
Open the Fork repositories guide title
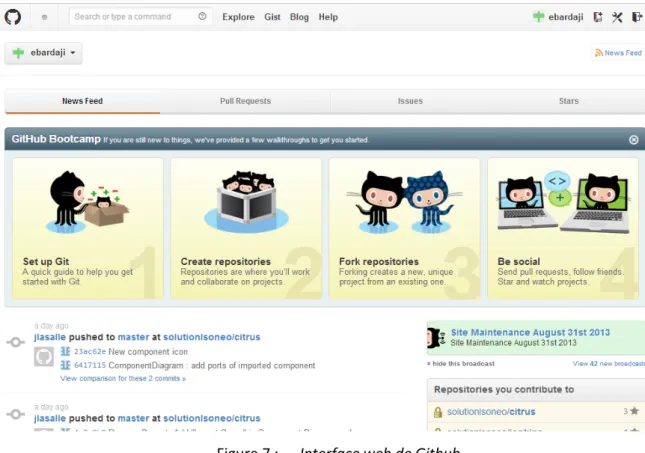379,262
